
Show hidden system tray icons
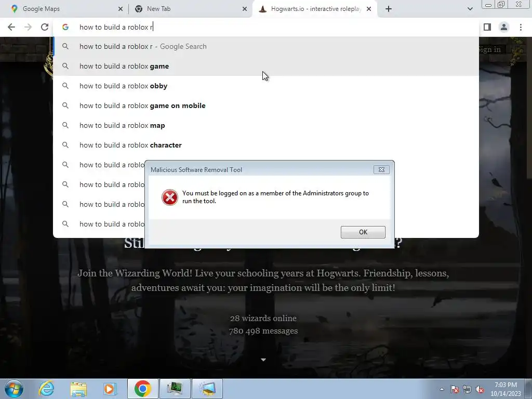[x=442, y=389]
